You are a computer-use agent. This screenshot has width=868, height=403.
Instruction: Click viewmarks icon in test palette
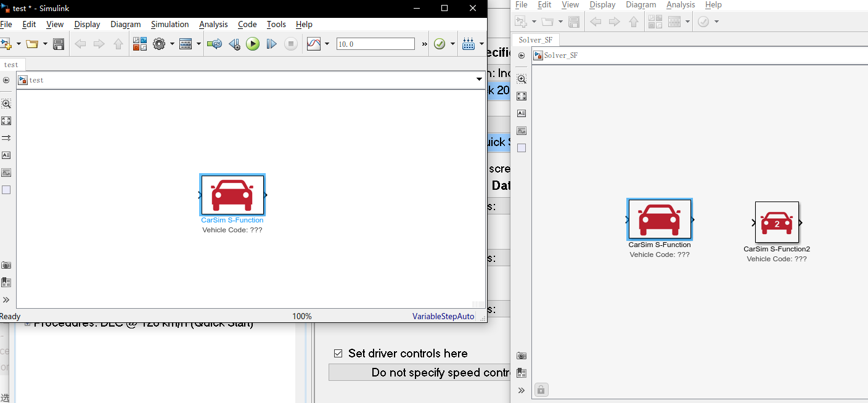click(6, 282)
